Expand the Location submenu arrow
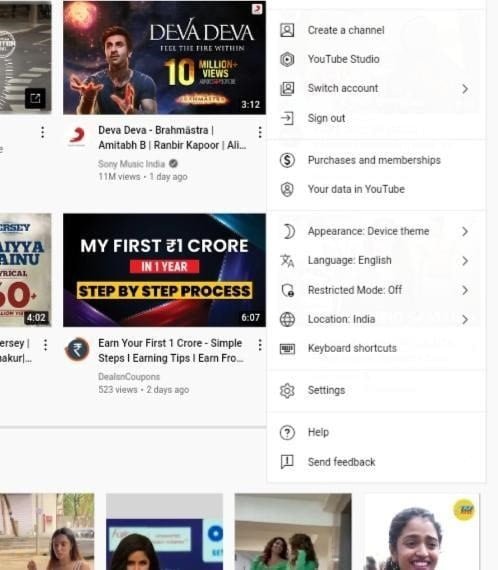Viewport: 498px width, 570px height. coord(465,320)
